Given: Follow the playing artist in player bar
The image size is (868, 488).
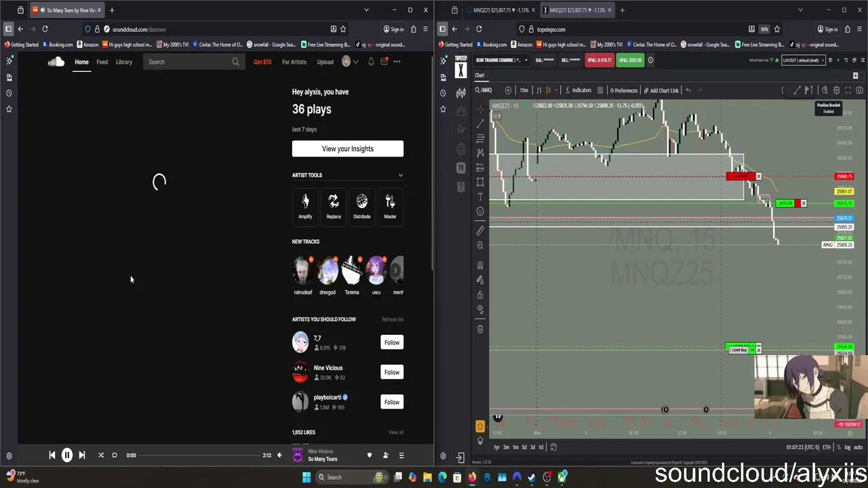Looking at the screenshot, I should click(386, 455).
